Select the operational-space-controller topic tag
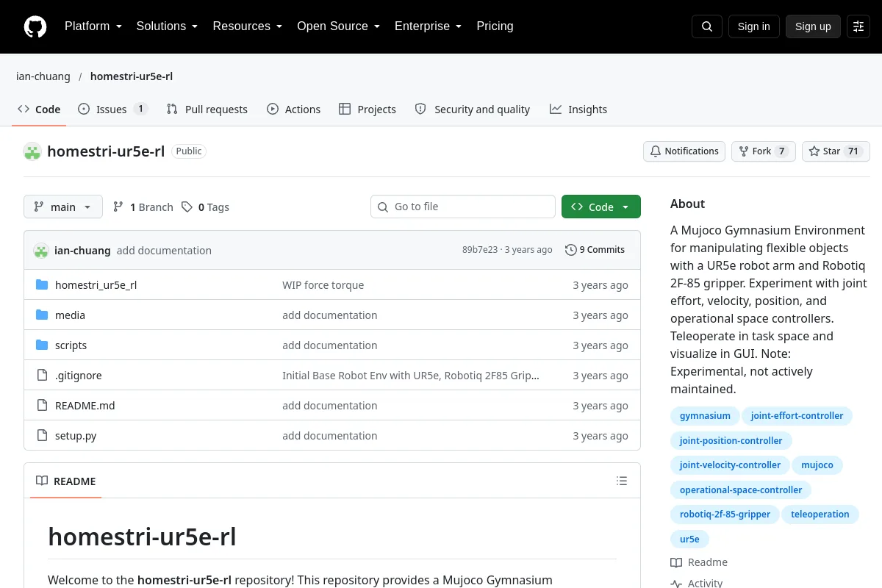Image resolution: width=882 pixels, height=588 pixels. point(741,490)
